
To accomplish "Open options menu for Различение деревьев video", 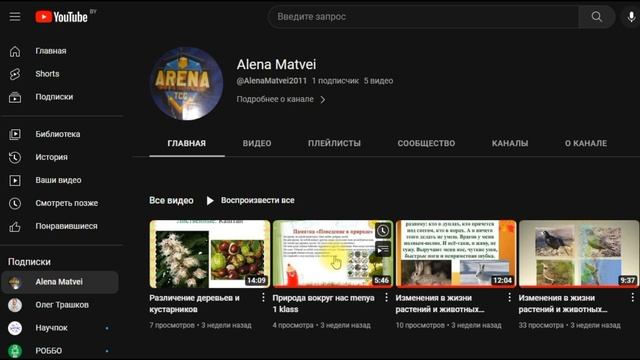I will click(263, 298).
